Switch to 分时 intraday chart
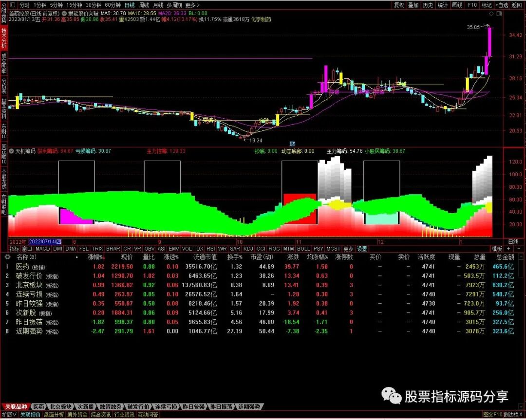526x420 pixels. click(24, 5)
